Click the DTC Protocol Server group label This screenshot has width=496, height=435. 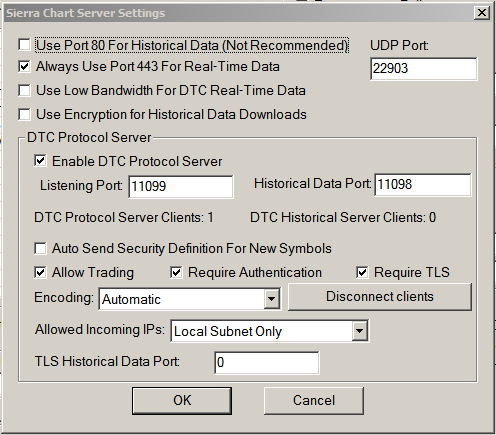pyautogui.click(x=89, y=137)
